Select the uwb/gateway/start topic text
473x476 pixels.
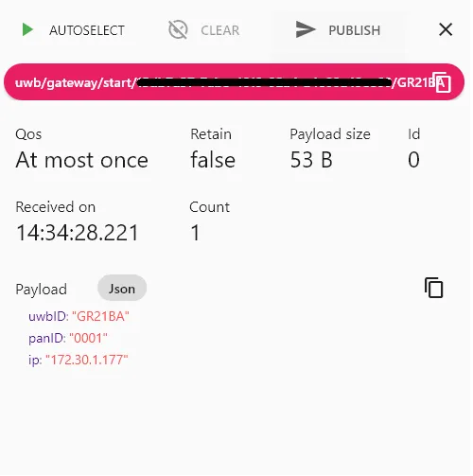(x=76, y=83)
